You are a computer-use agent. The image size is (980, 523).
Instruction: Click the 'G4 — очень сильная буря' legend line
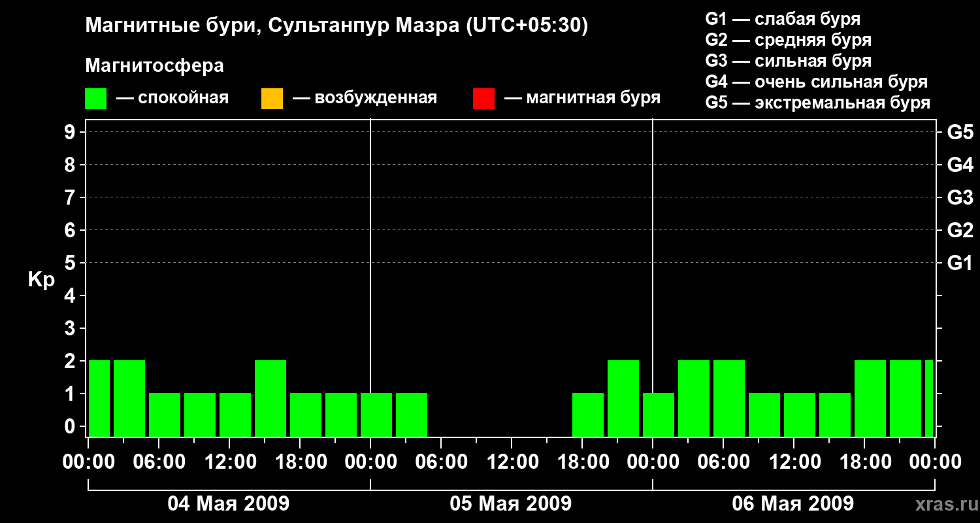[x=817, y=82]
